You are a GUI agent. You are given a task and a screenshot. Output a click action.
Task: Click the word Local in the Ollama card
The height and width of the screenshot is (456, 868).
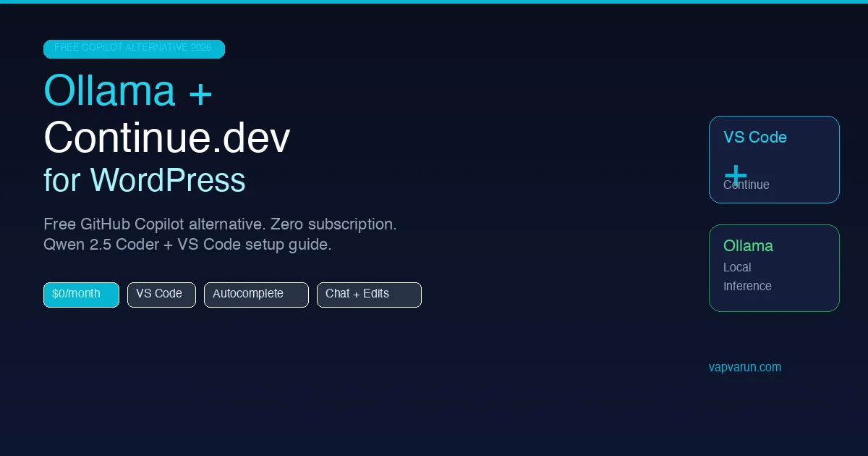point(737,267)
